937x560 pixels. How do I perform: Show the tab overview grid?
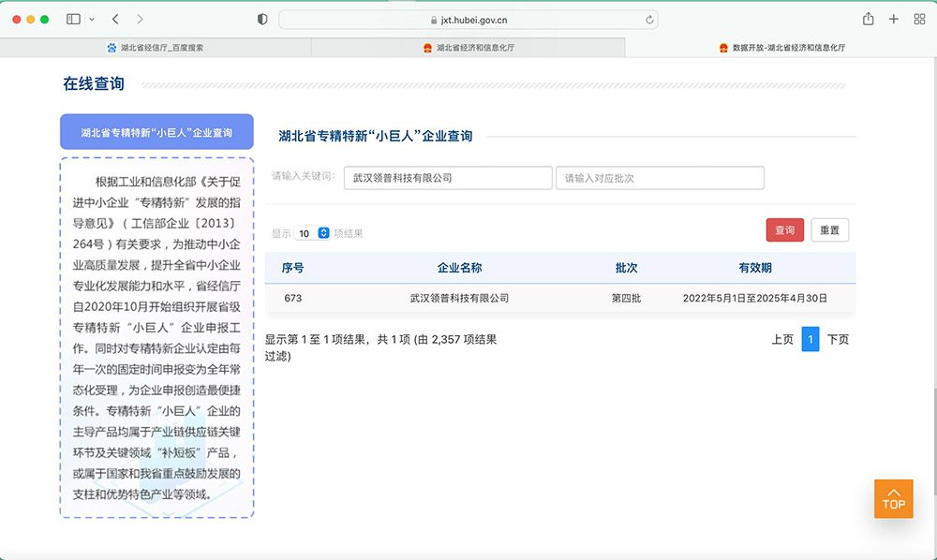click(x=919, y=19)
